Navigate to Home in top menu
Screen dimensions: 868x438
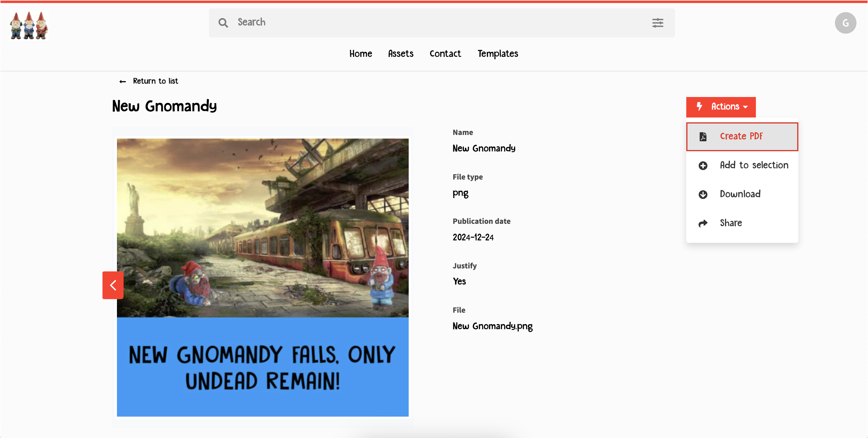click(x=360, y=54)
